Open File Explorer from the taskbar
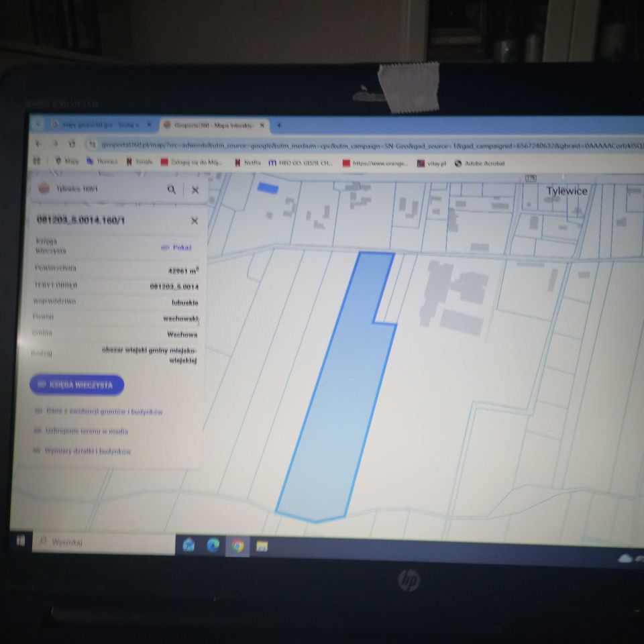Screen dimensions: 644x644 coord(262,546)
